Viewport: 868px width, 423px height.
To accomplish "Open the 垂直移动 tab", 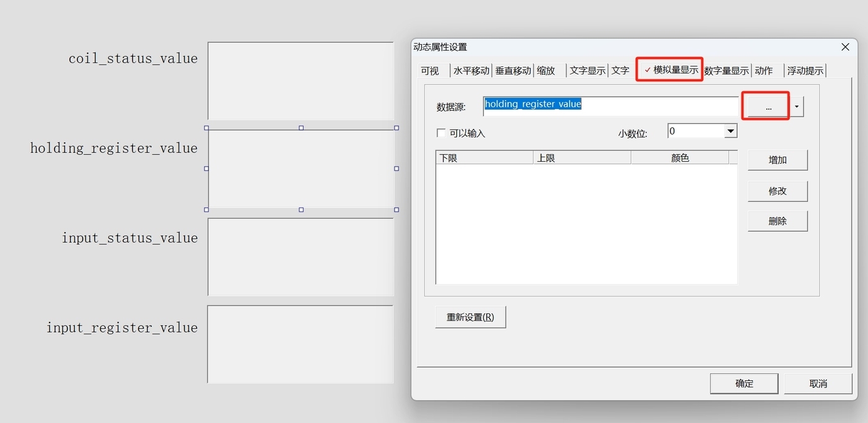I will (x=513, y=71).
